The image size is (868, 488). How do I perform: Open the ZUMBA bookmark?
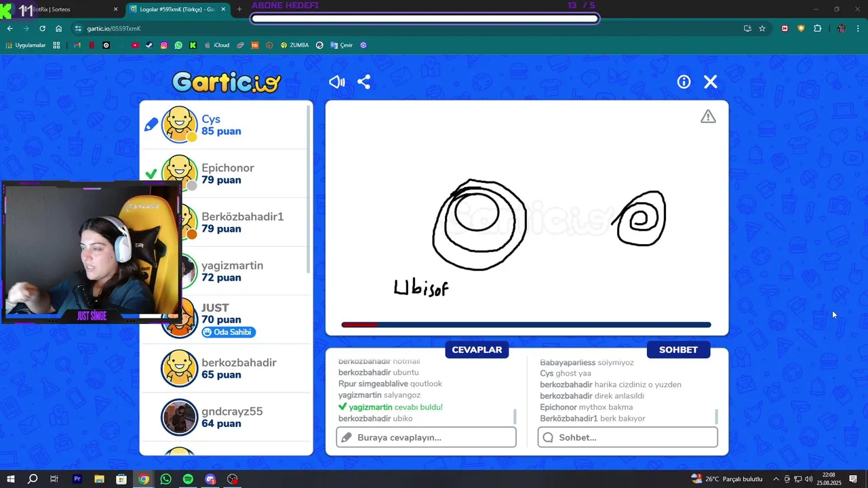point(294,45)
